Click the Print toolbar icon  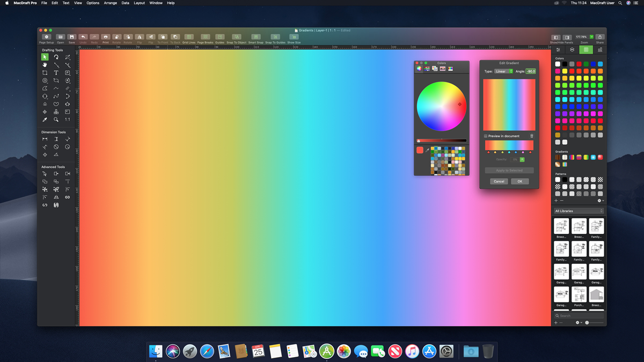pyautogui.click(x=106, y=37)
